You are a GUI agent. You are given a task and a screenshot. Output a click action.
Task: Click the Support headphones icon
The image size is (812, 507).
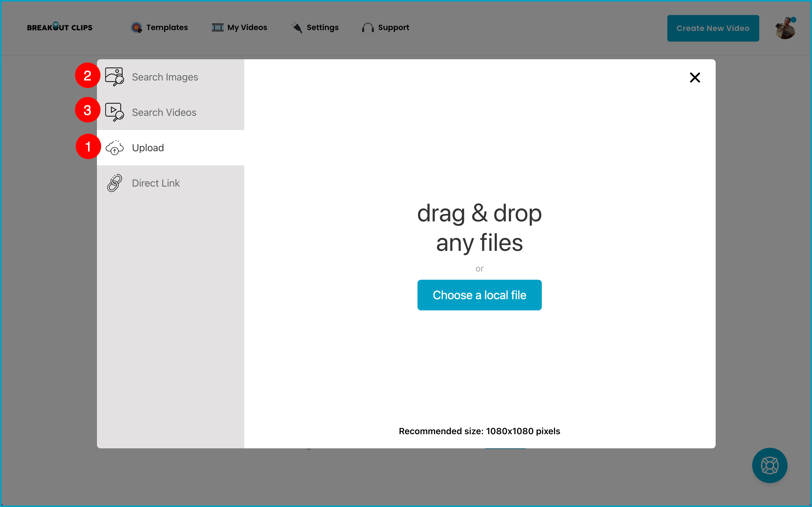pos(368,27)
